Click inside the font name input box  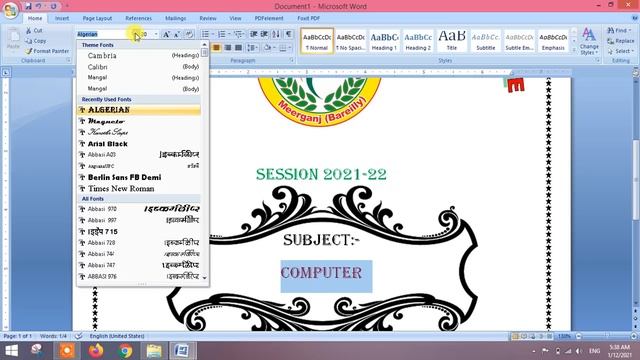(104, 34)
